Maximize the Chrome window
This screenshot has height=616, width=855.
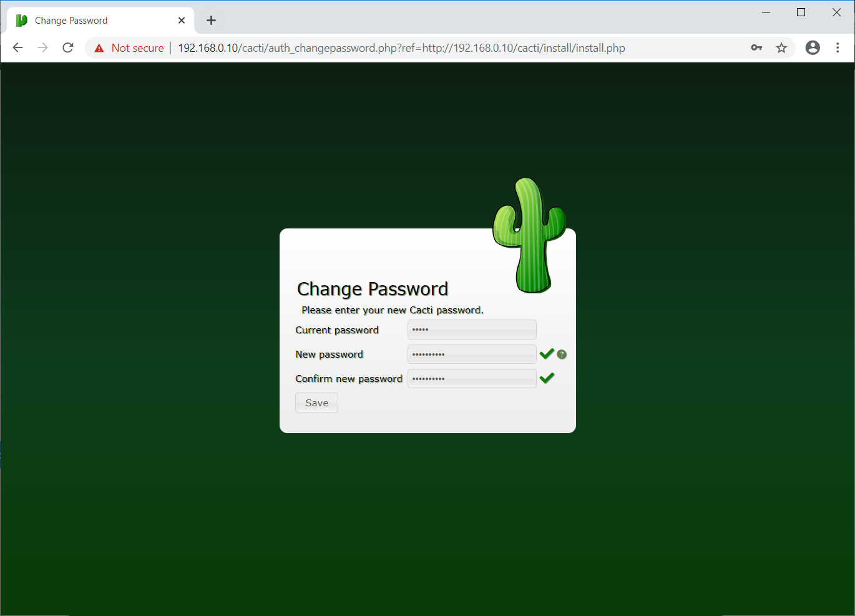click(801, 12)
